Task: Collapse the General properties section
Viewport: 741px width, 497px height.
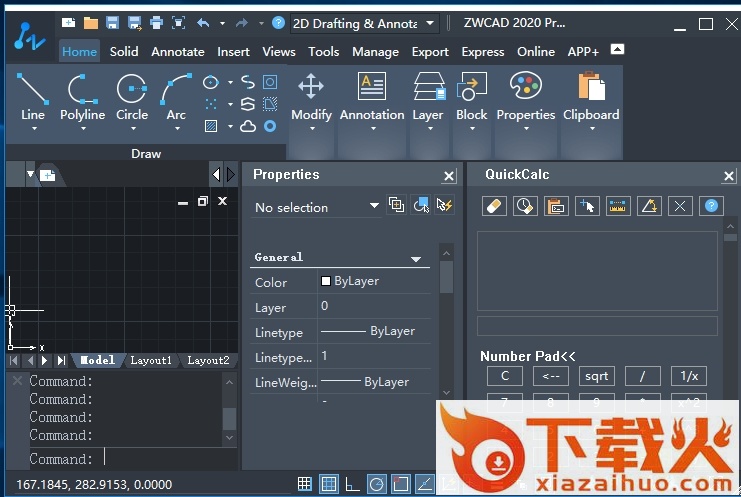Action: click(x=416, y=258)
